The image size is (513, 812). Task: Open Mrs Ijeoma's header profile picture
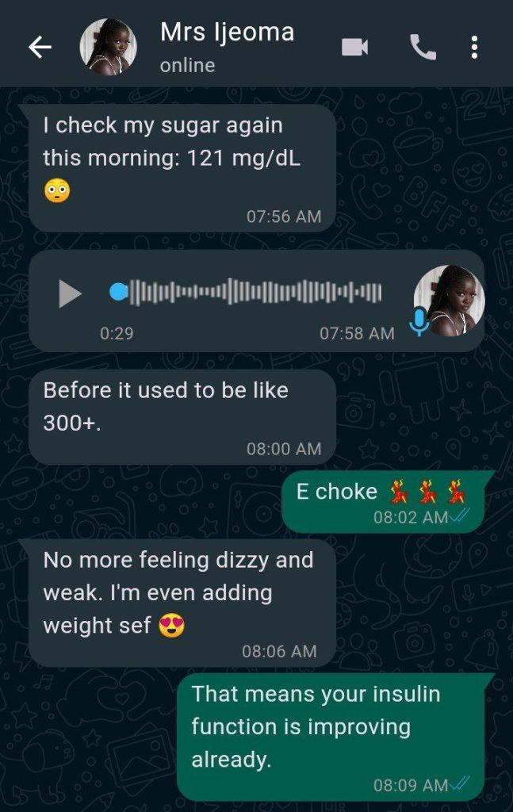point(108,47)
